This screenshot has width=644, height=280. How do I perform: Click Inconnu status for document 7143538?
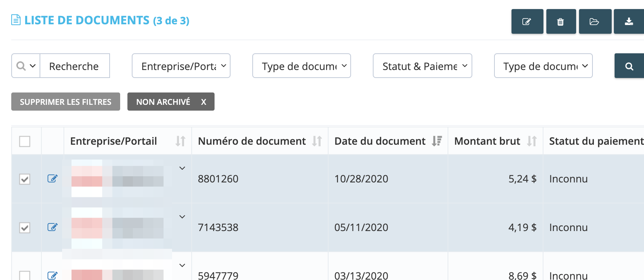pos(568,227)
